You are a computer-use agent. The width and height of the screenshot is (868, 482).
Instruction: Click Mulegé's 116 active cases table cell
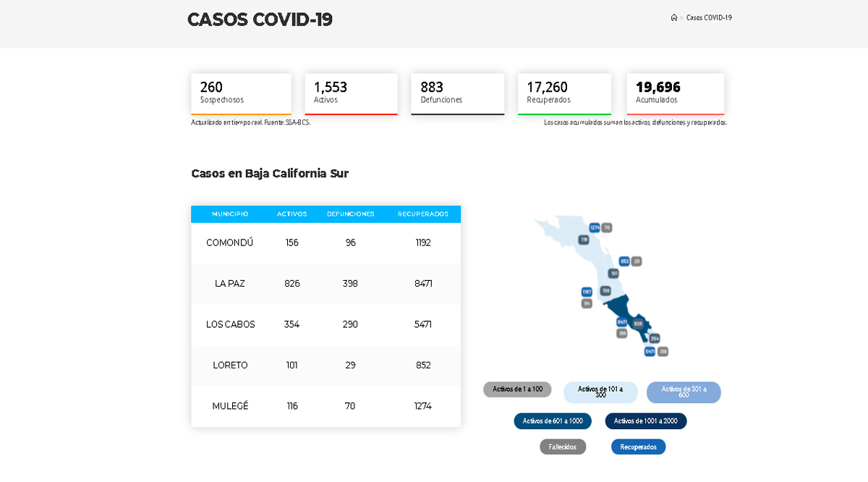point(292,406)
